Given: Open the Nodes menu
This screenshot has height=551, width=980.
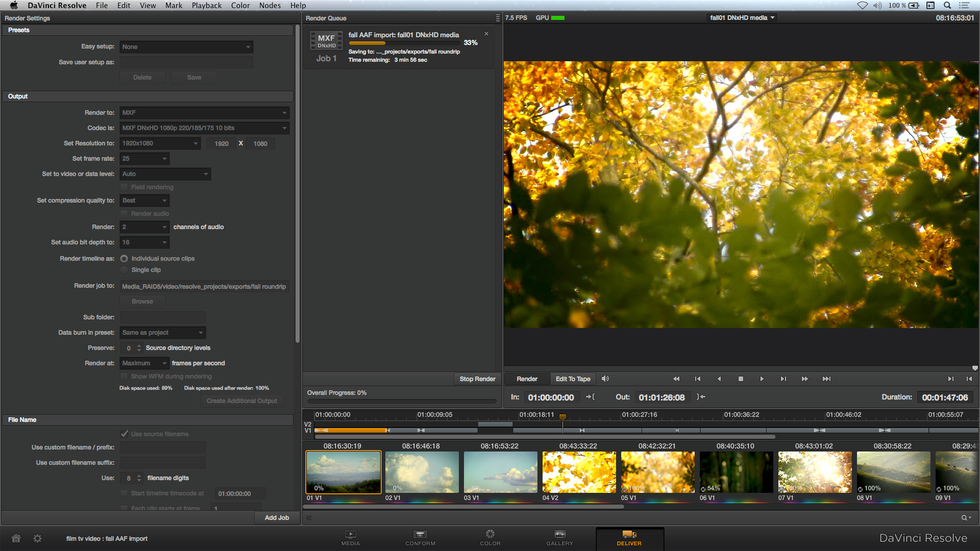Looking at the screenshot, I should click(x=269, y=6).
